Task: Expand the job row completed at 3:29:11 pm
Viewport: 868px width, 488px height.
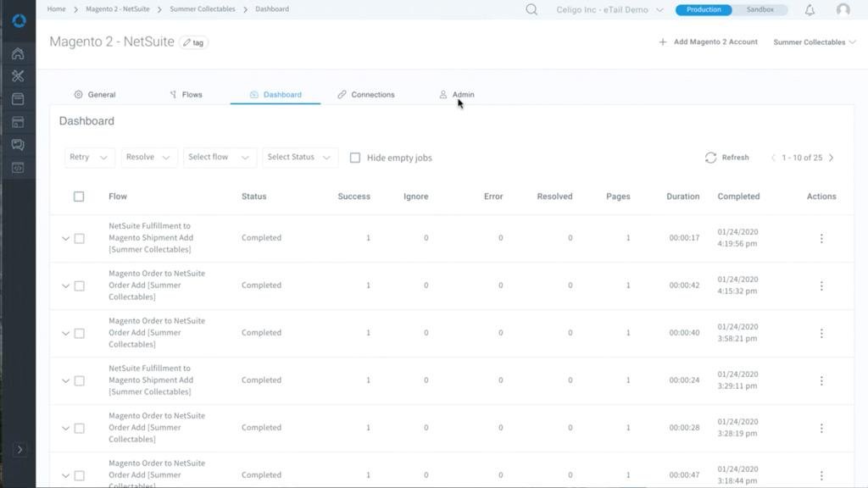Action: (65, 380)
